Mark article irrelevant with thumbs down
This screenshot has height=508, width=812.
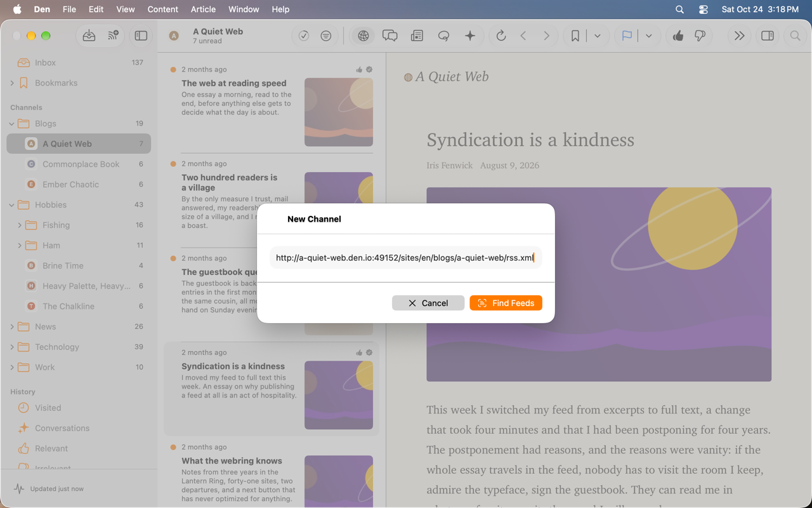point(700,36)
